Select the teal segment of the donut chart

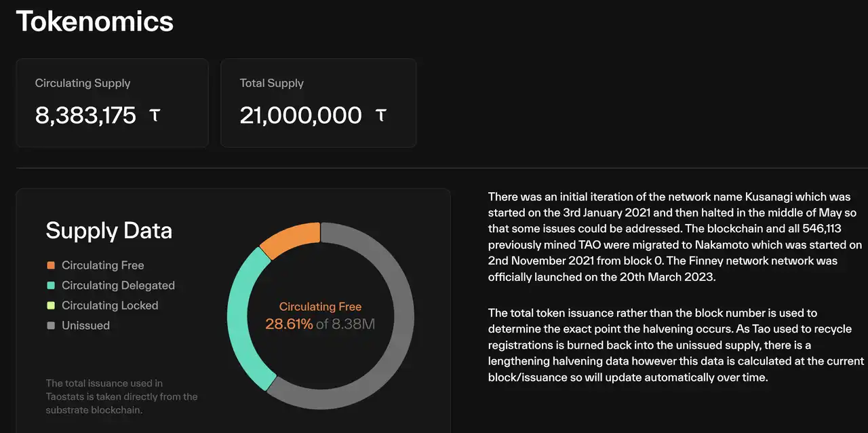[x=243, y=319]
